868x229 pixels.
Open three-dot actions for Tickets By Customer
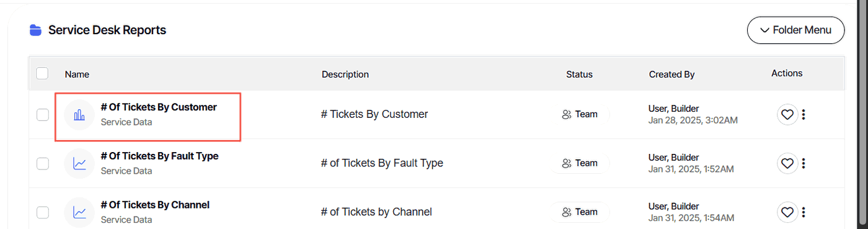[804, 115]
